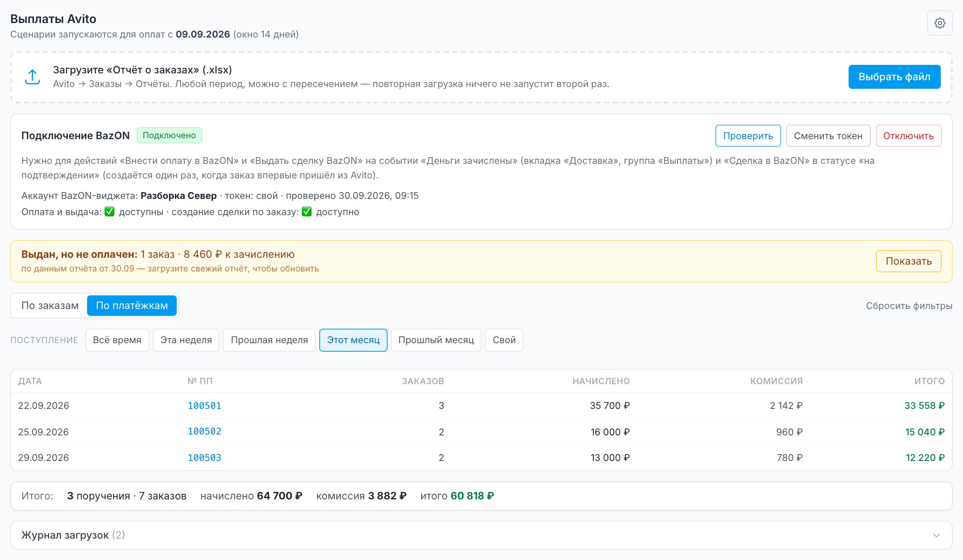Image resolution: width=963 pixels, height=560 pixels.
Task: Expand the Журнал загрузок section
Action: tap(481, 535)
